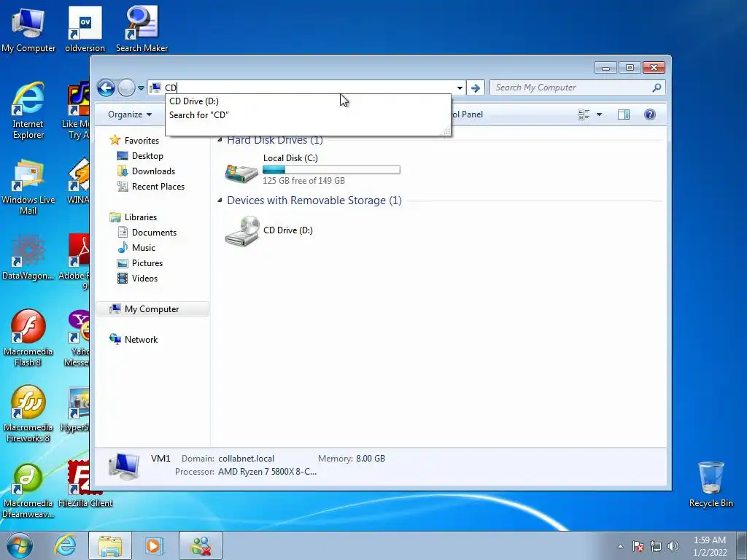Launch Macromedia Flash 8 shortcut
This screenshot has height=560, width=747.
click(28, 338)
